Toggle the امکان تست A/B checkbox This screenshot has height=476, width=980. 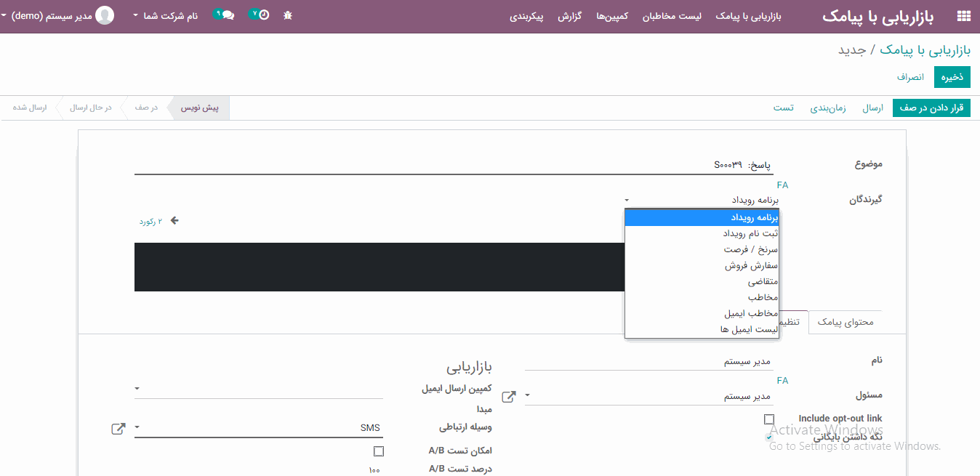(379, 451)
